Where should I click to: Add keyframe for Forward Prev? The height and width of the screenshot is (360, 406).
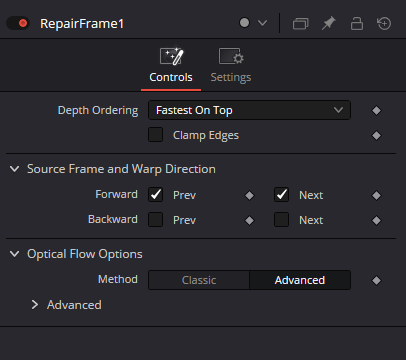(x=249, y=195)
